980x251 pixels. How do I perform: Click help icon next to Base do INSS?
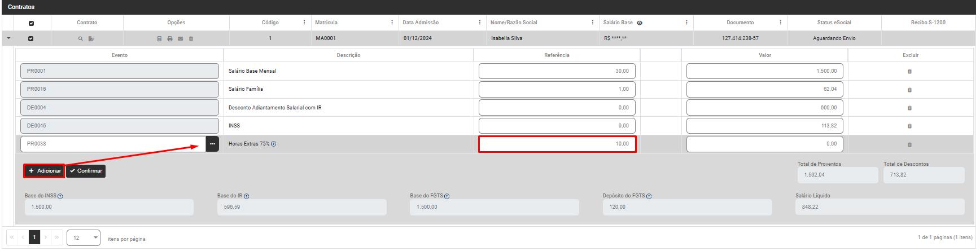click(x=60, y=196)
